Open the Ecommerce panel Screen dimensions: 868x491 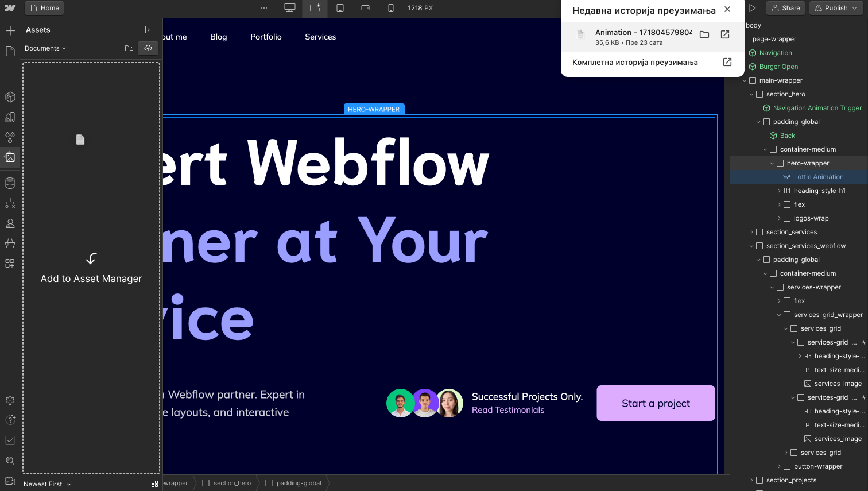pos(10,243)
